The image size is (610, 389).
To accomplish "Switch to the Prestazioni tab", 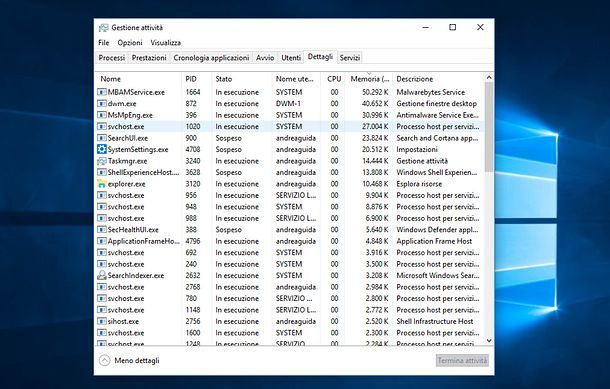I will 149,58.
